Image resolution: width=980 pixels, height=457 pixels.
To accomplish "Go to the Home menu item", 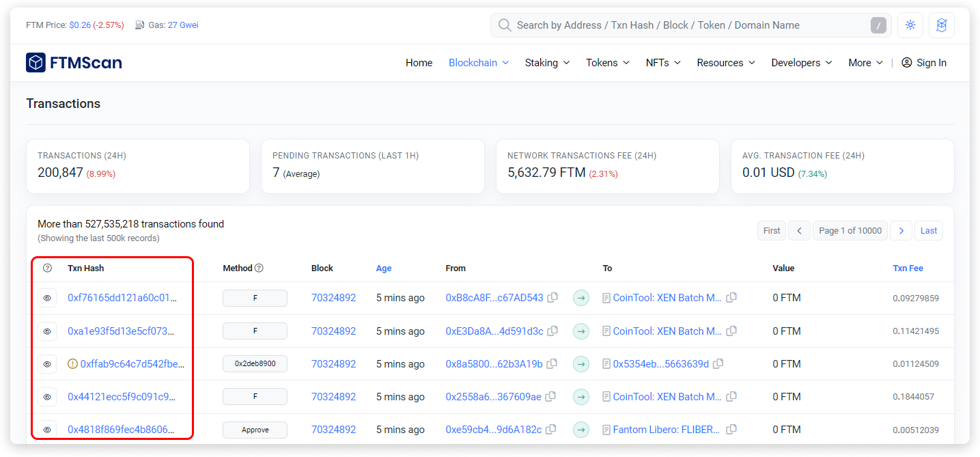I will (x=419, y=63).
